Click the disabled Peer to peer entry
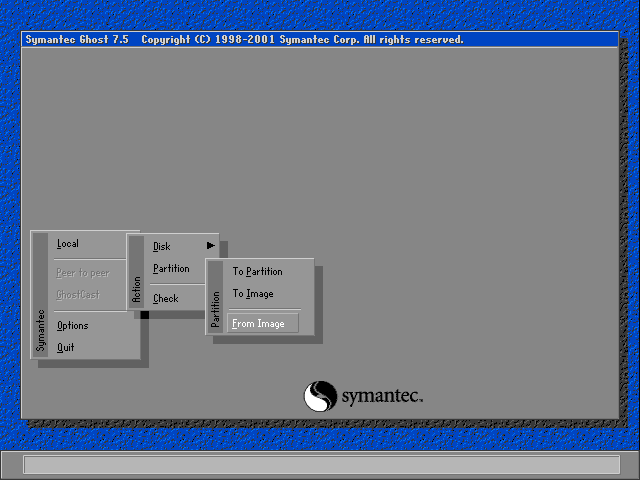 [x=83, y=273]
